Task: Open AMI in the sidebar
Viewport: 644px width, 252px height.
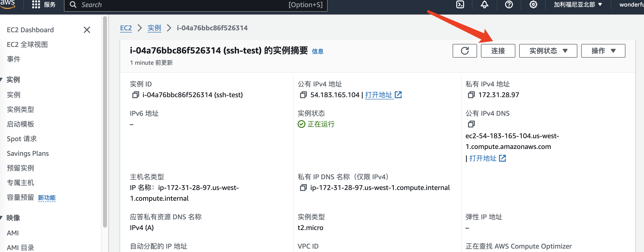Action: pos(13,233)
